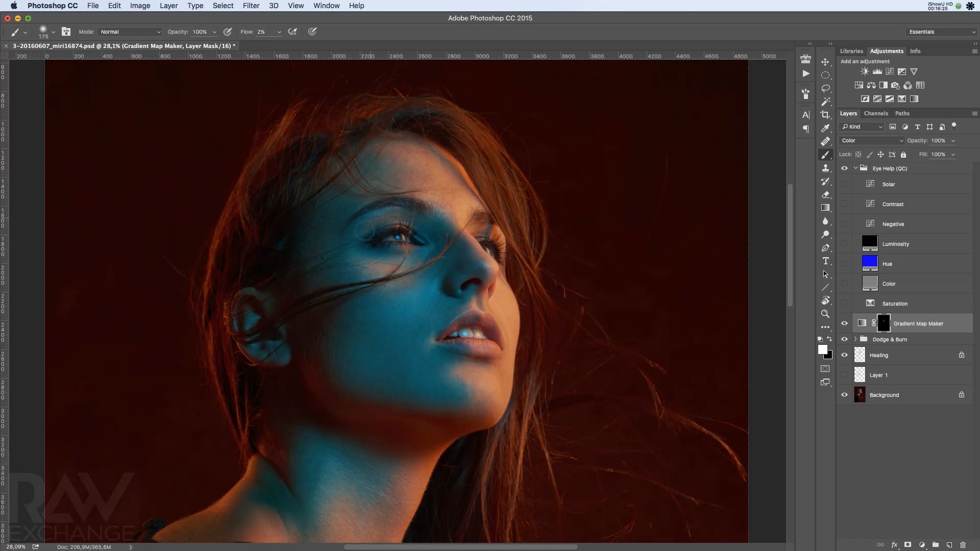Select the Brush tool in toolbar
This screenshot has width=980, height=551.
coord(825,155)
